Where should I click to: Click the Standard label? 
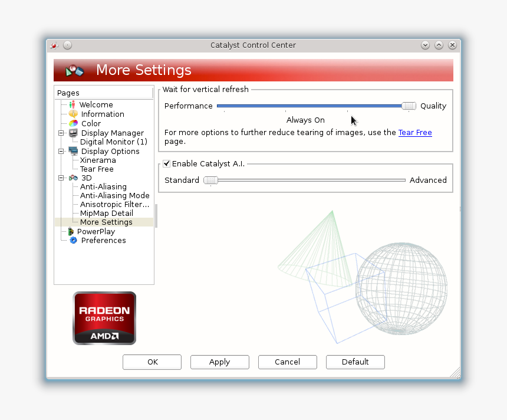click(x=182, y=180)
